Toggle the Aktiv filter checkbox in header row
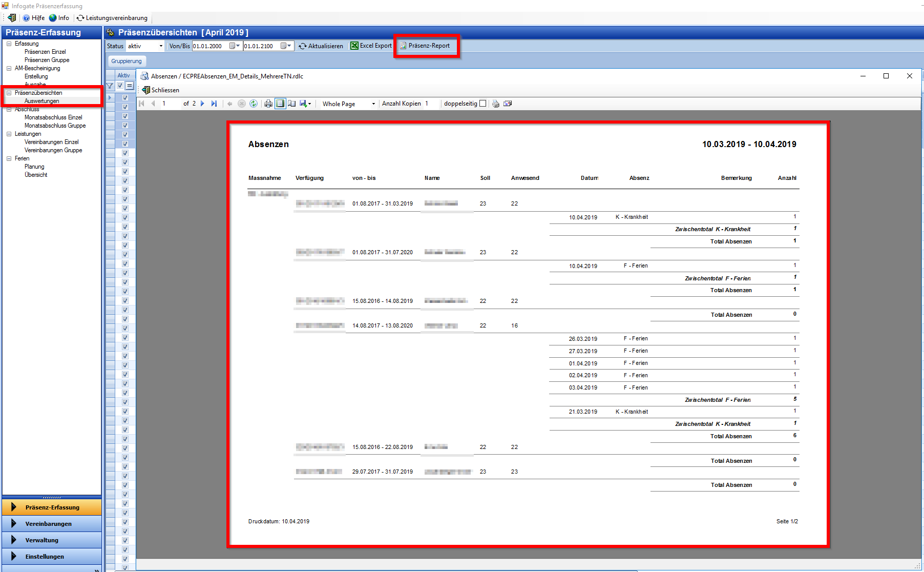The height and width of the screenshot is (572, 924). tap(120, 86)
